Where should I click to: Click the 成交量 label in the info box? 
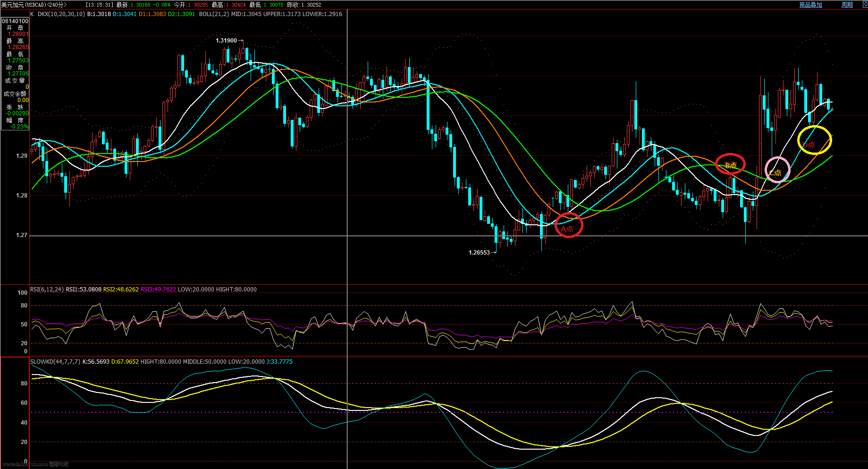pos(15,81)
